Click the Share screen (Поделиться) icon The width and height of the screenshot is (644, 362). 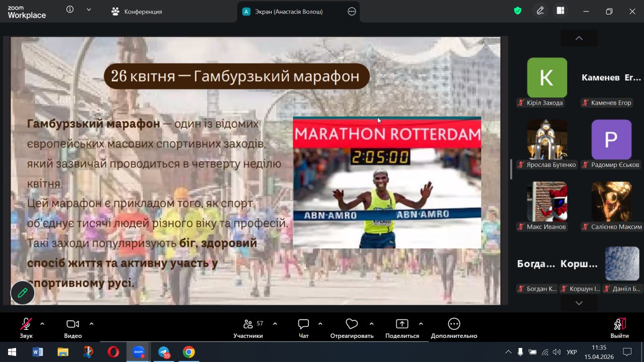click(402, 324)
